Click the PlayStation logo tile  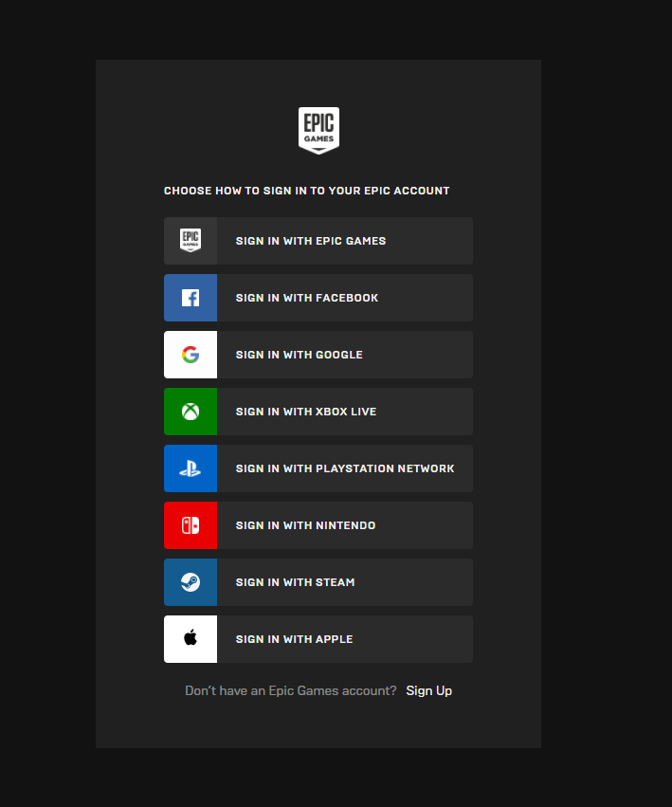[x=191, y=468]
